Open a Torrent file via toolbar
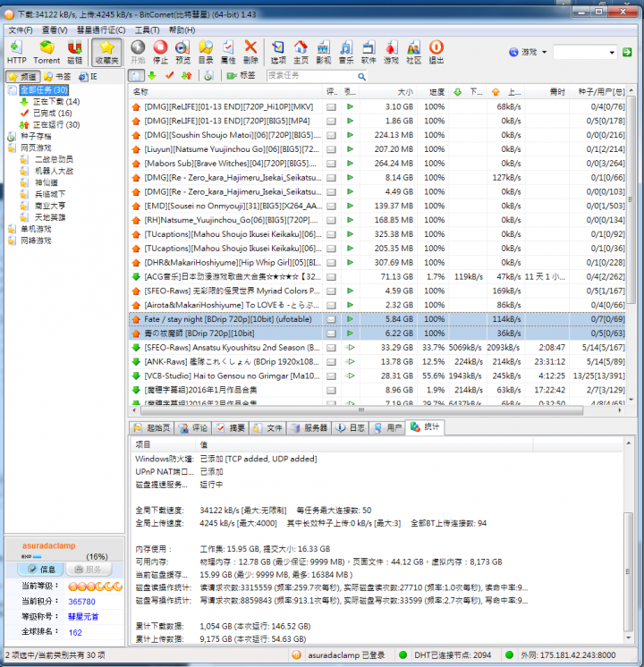This screenshot has height=667, width=644. pos(47,52)
